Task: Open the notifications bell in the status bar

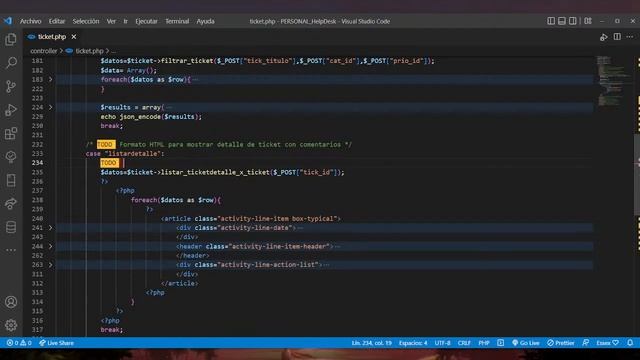Action: click(x=630, y=343)
